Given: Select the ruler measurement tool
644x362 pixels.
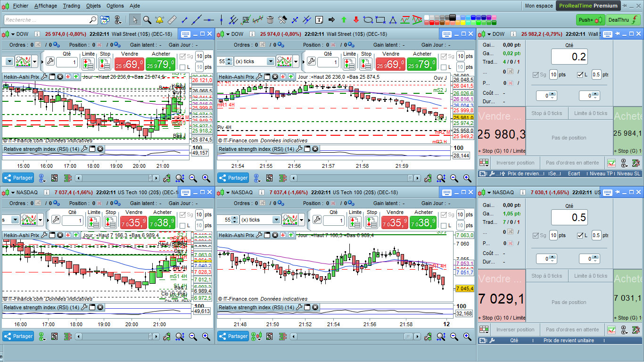Looking at the screenshot, I should point(172,20).
